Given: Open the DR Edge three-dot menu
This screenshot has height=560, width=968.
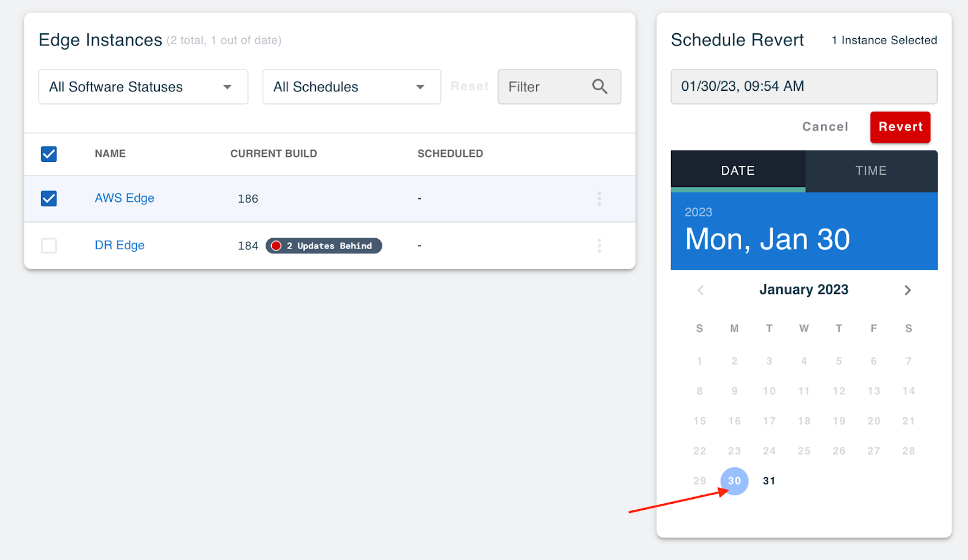Looking at the screenshot, I should pos(599,246).
